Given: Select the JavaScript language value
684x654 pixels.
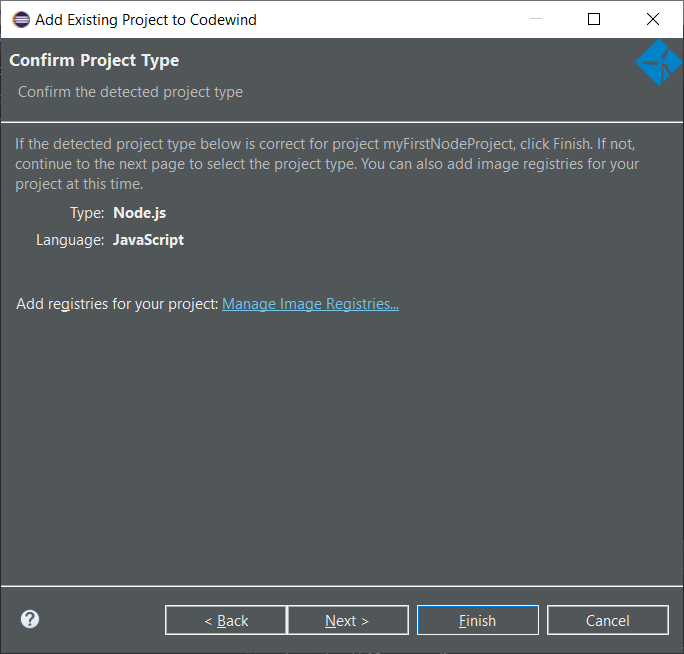Looking at the screenshot, I should point(148,240).
